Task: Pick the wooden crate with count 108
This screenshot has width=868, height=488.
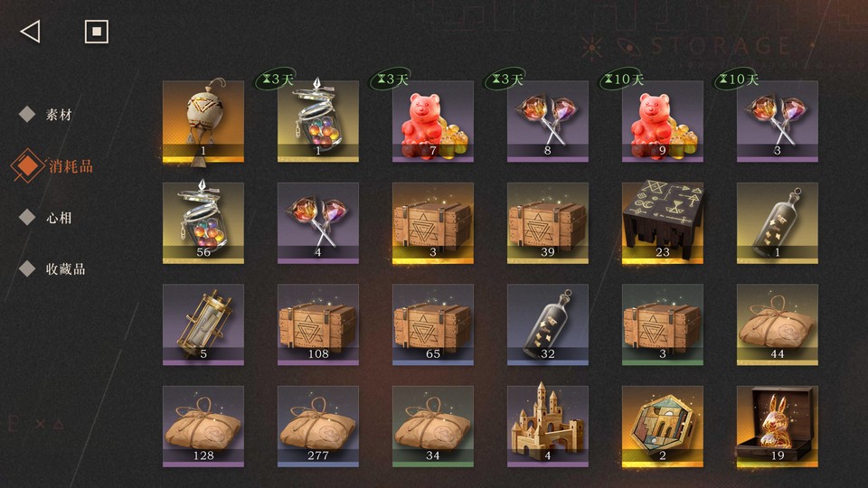Action: [x=317, y=324]
